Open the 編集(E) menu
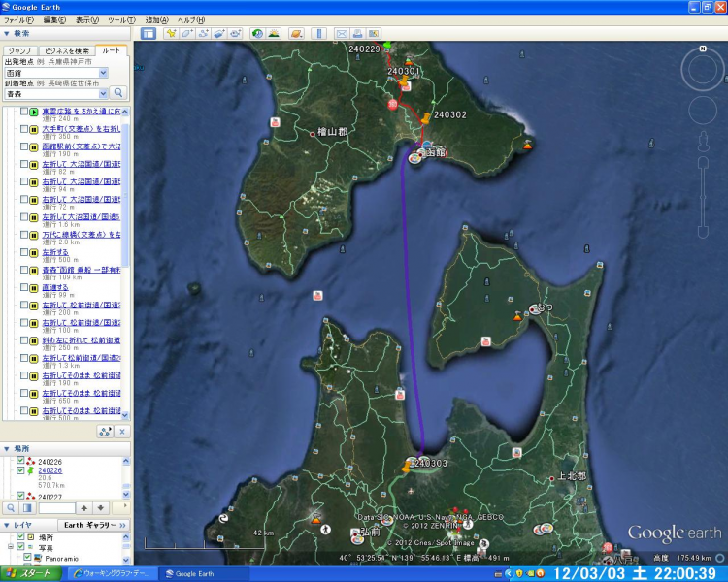 [54, 20]
